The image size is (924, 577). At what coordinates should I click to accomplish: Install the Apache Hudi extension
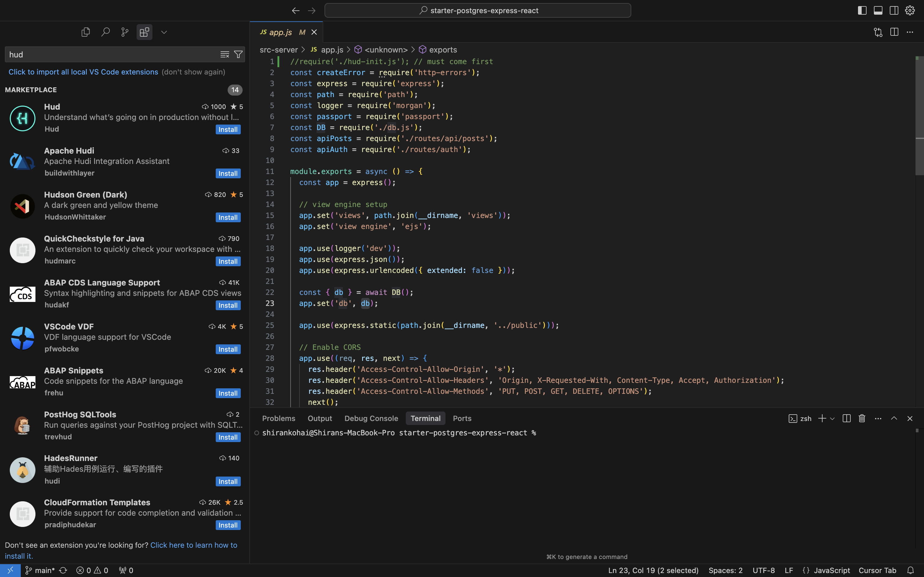(x=228, y=173)
